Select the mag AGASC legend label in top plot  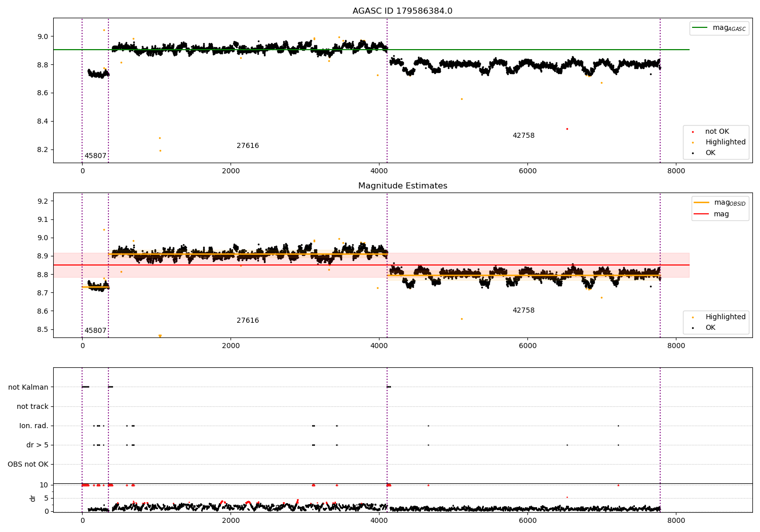[729, 28]
